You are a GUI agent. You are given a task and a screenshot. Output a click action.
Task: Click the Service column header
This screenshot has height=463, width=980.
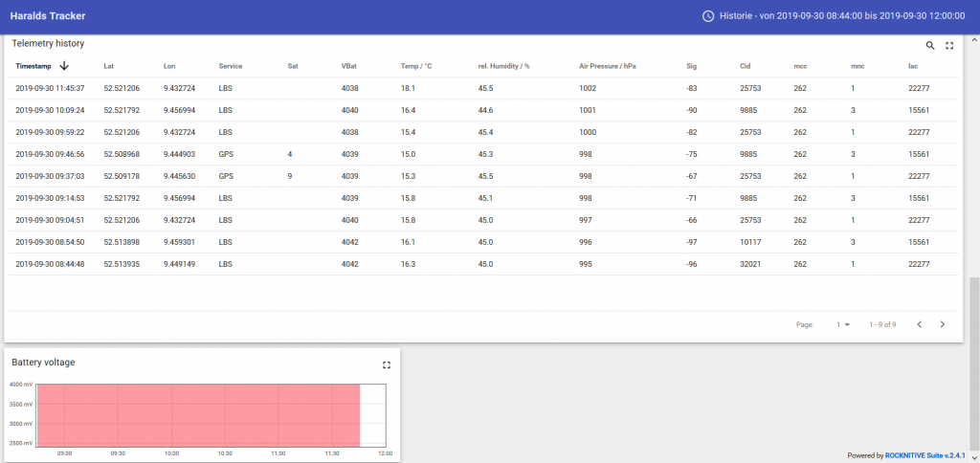(230, 66)
